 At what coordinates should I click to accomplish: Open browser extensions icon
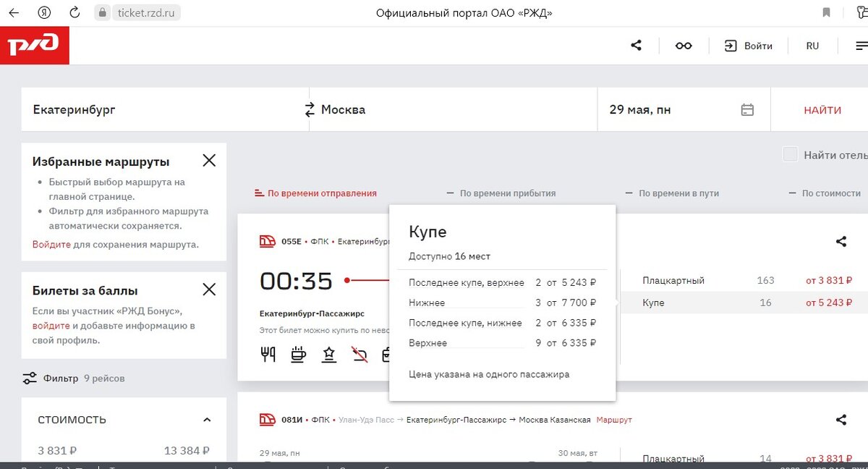(x=861, y=13)
